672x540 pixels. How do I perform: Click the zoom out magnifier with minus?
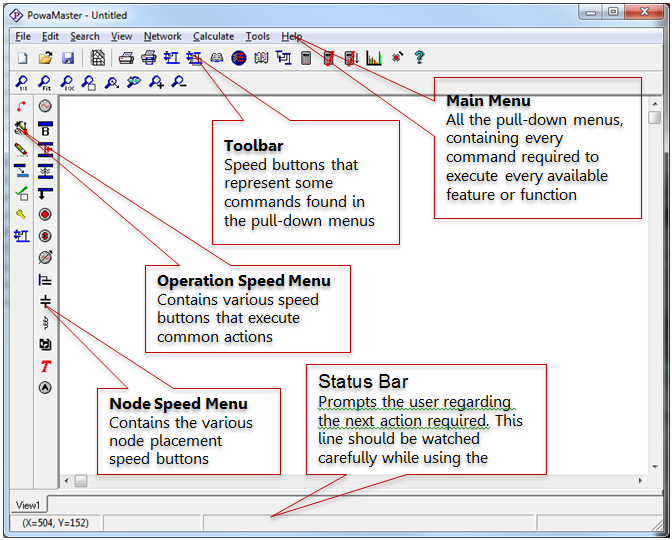pyautogui.click(x=179, y=81)
